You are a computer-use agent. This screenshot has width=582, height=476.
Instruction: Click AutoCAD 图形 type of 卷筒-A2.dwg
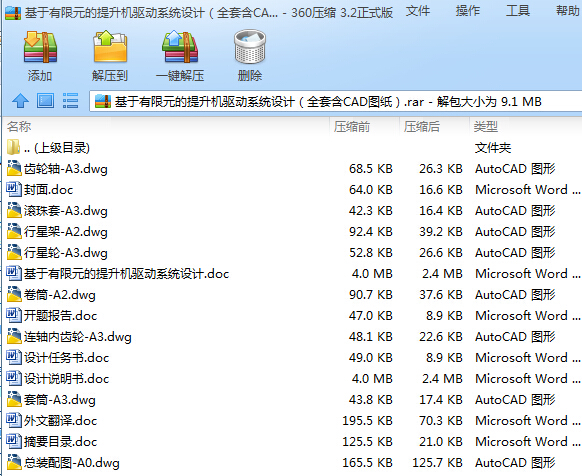point(515,295)
